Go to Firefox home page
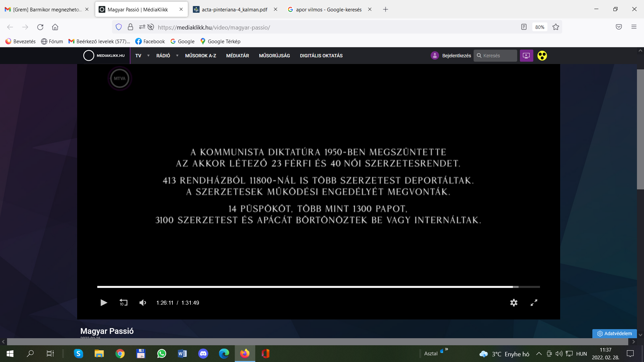This screenshot has height=362, width=644. 55,27
